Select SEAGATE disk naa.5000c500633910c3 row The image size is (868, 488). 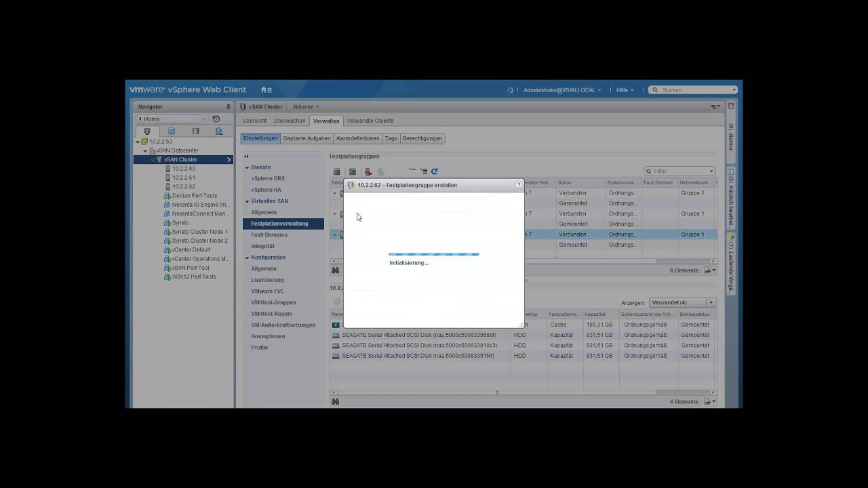523,345
